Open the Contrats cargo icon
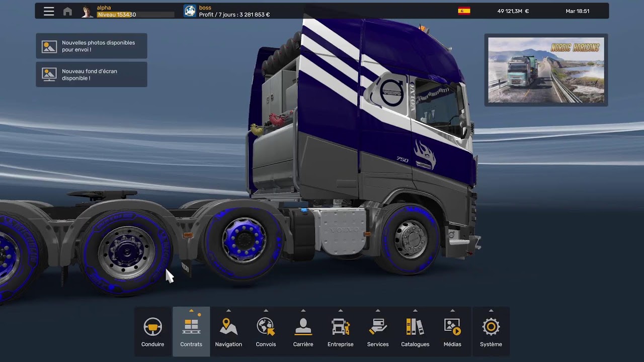The height and width of the screenshot is (362, 644). coord(191,326)
